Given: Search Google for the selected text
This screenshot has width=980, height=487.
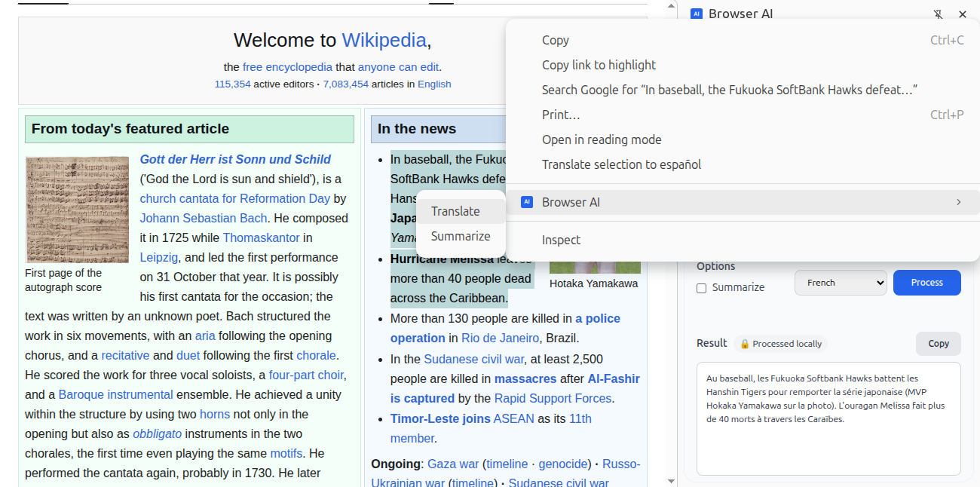Looking at the screenshot, I should (x=743, y=90).
